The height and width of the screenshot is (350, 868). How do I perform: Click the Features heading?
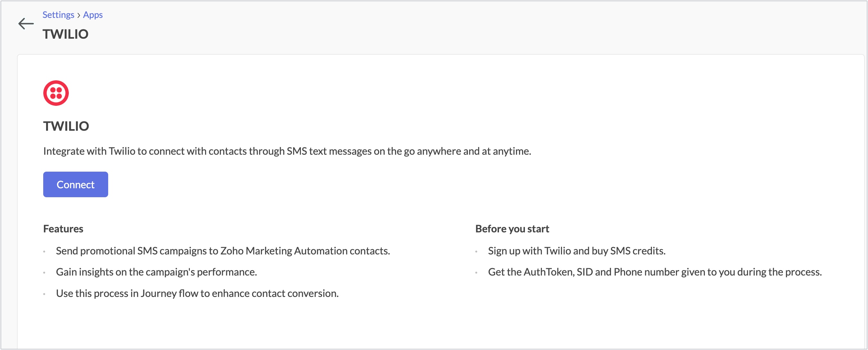(x=63, y=229)
